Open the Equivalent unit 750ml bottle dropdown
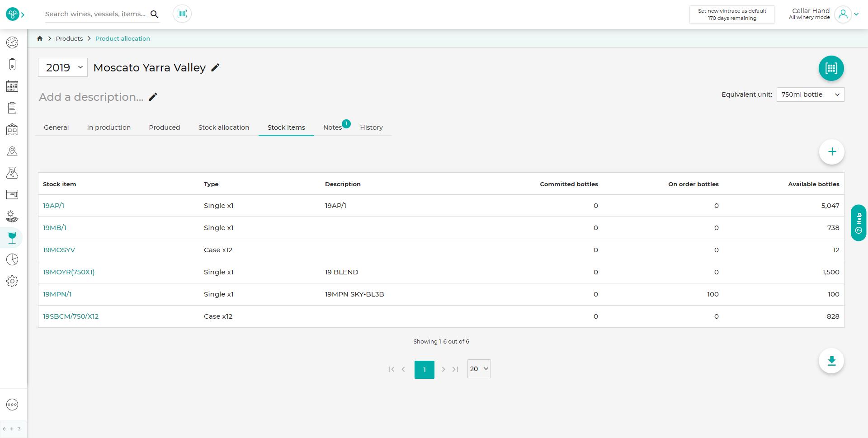Image resolution: width=868 pixels, height=438 pixels. coord(810,94)
